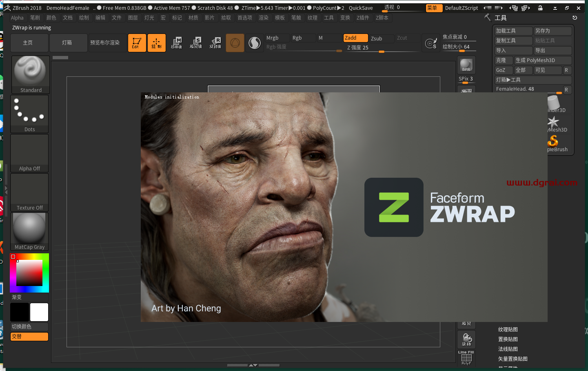Screen dimensions: 588x371
Task: Adjust the Z强度 25 slider
Action: pos(382,48)
